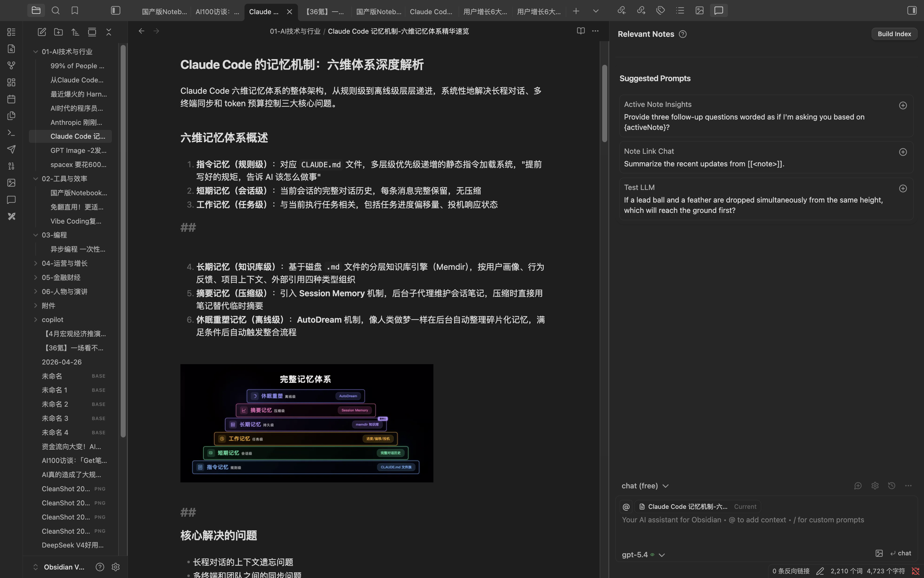Open note more options ellipsis
The image size is (924, 578).
pos(595,31)
